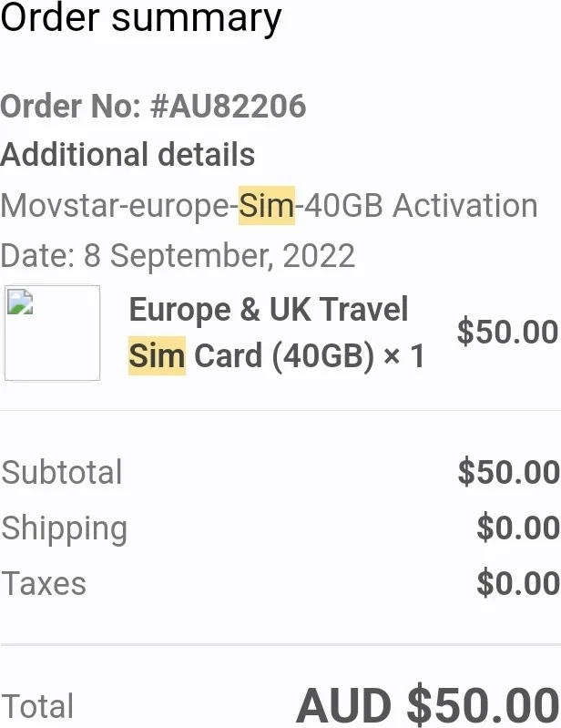Click the 40GB text in additional details
Image resolution: width=561 pixels, height=728 pixels.
[x=344, y=205]
